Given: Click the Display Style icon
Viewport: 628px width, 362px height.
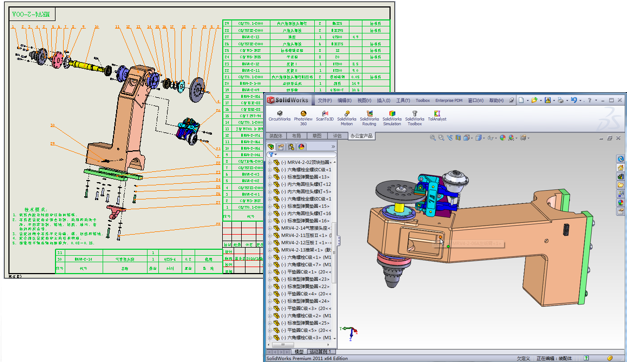Looking at the screenshot, I should tap(478, 138).
